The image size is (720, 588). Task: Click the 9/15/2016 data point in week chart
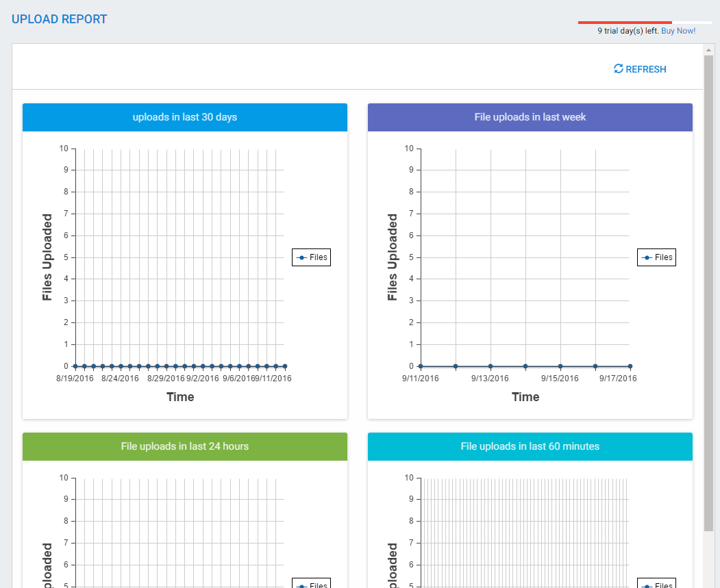(x=560, y=366)
